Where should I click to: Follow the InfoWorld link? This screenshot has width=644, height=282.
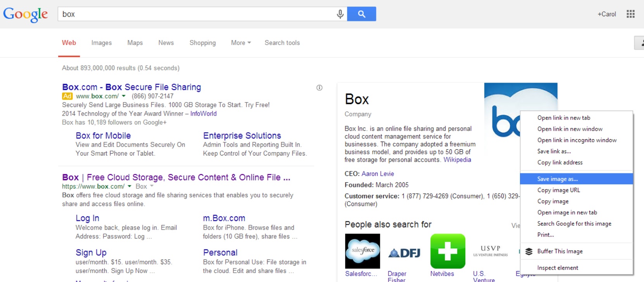pyautogui.click(x=203, y=114)
